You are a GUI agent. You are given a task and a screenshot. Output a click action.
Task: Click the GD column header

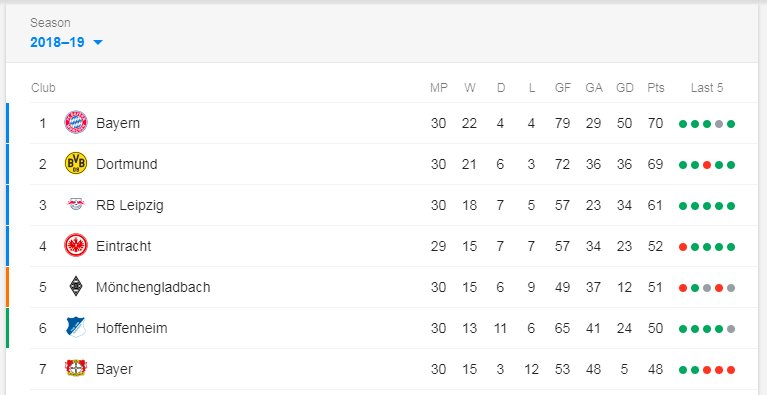pyautogui.click(x=625, y=88)
